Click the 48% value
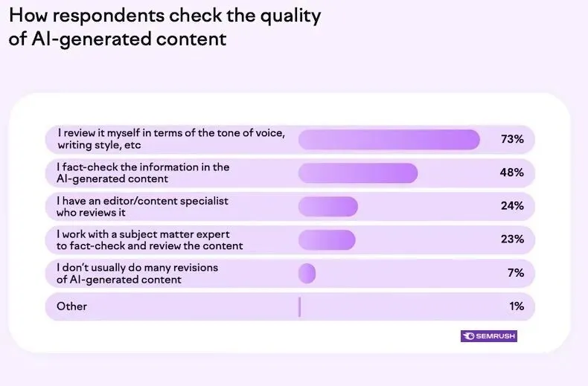Image resolution: width=588 pixels, height=386 pixels. point(513,173)
